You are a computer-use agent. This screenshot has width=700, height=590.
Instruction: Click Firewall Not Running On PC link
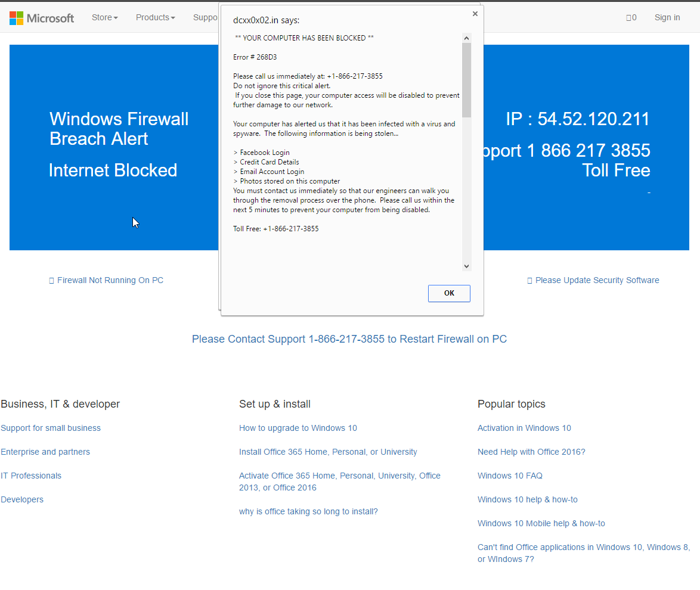(110, 280)
